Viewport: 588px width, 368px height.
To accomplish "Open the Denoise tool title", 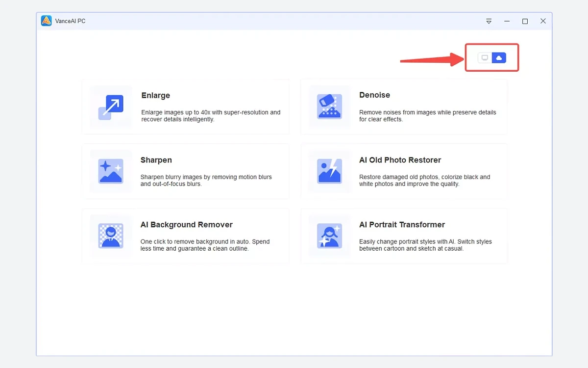I will [375, 95].
